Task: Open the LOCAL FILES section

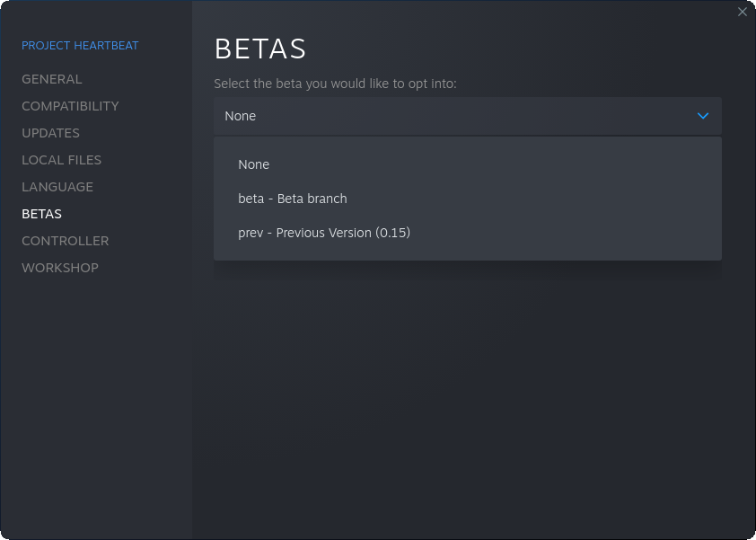Action: point(61,160)
